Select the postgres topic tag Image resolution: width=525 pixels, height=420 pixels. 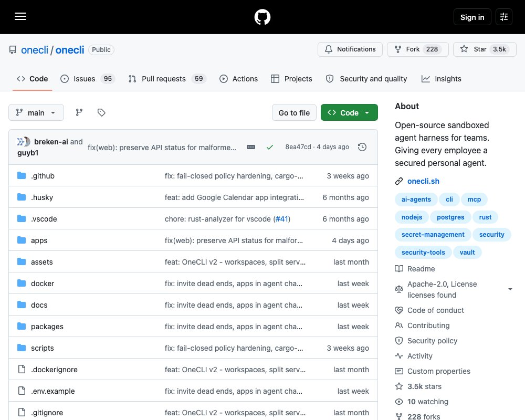pyautogui.click(x=450, y=217)
